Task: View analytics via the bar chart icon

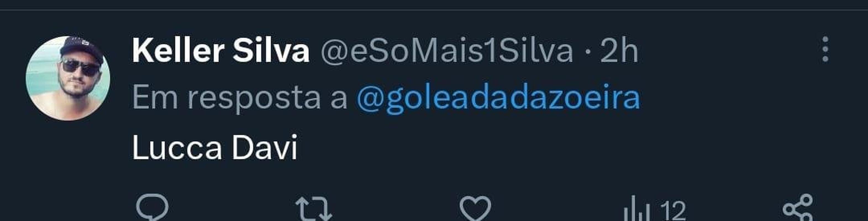Action: click(636, 209)
